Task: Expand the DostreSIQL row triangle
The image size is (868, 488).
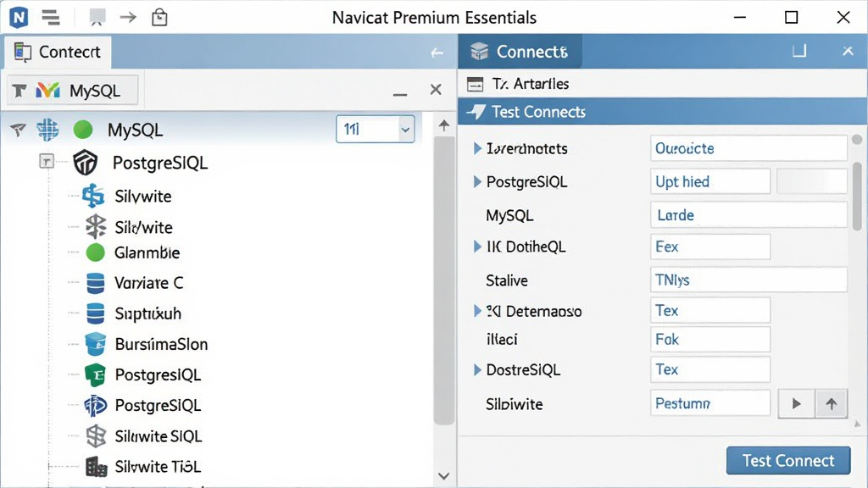Action: tap(477, 369)
